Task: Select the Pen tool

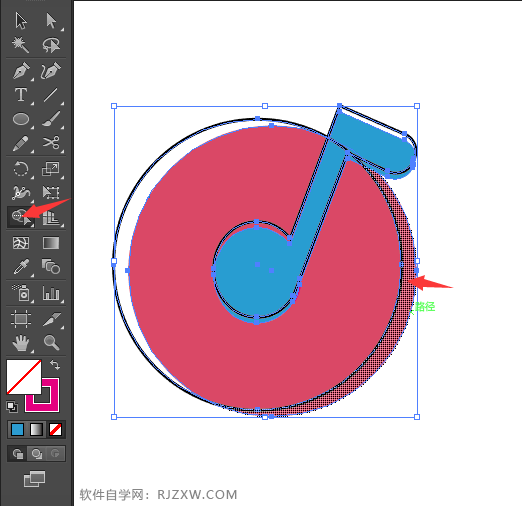Action: click(21, 71)
